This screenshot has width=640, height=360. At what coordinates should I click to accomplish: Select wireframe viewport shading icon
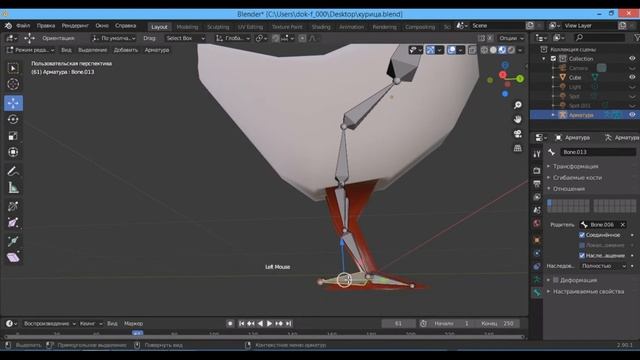click(x=484, y=50)
